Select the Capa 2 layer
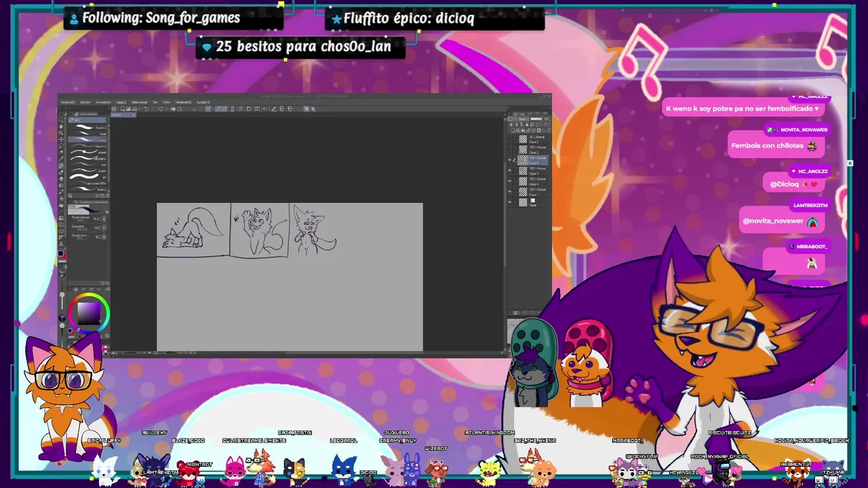 click(x=533, y=150)
